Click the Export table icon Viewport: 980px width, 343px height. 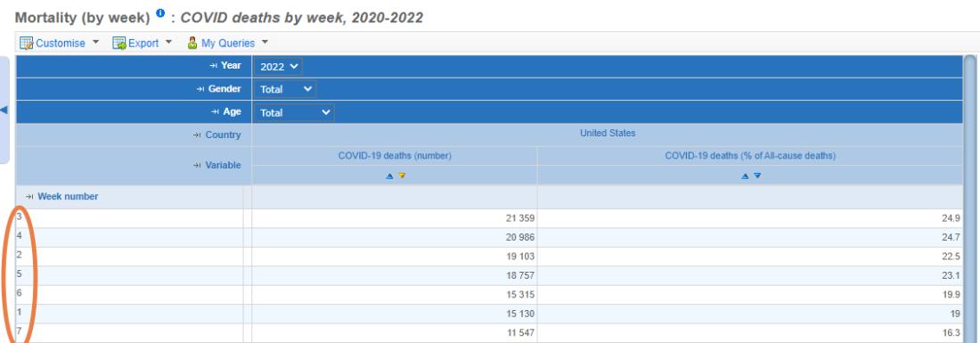coord(119,43)
